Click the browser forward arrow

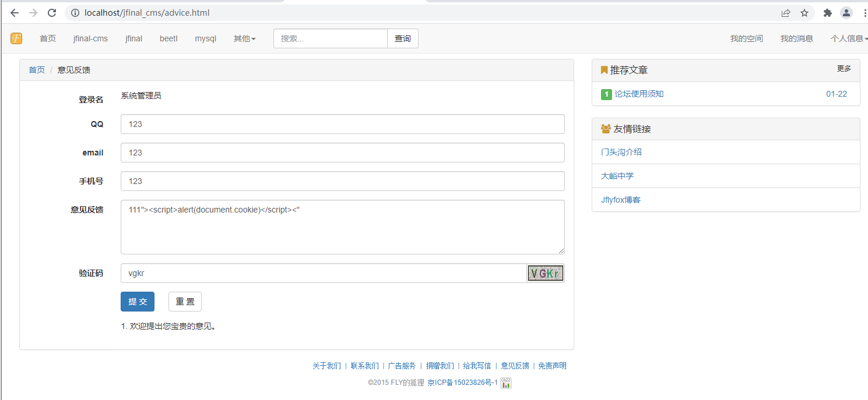click(33, 13)
